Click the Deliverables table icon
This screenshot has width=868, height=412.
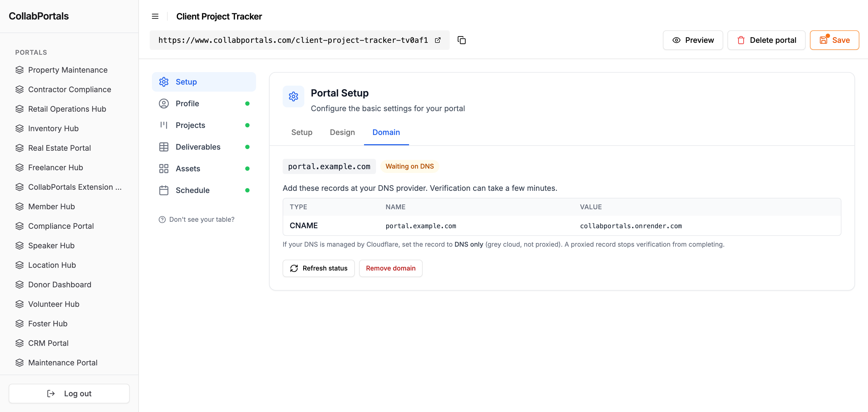click(164, 147)
